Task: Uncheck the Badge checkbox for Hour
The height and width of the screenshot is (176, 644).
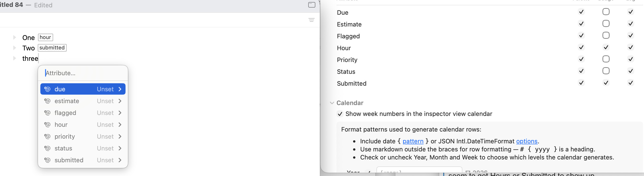Action: [606, 47]
